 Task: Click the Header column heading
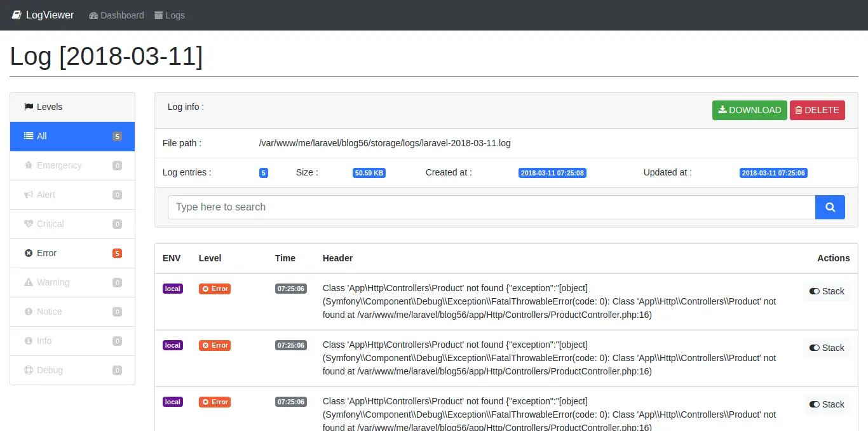point(337,258)
